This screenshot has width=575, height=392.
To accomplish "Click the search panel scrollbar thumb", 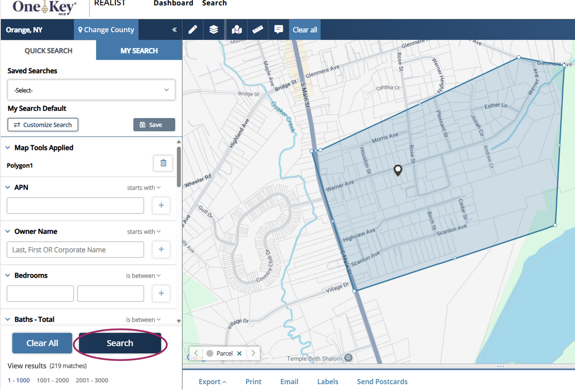I will tap(179, 166).
